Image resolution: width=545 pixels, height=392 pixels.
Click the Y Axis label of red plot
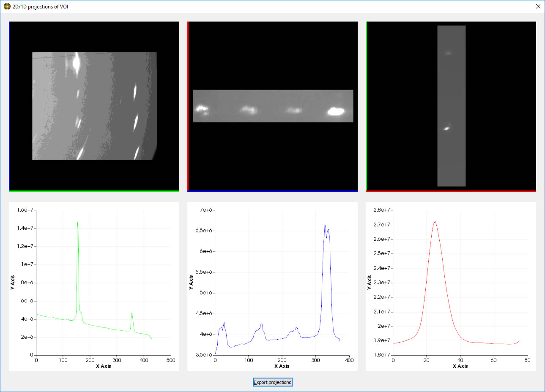click(369, 282)
